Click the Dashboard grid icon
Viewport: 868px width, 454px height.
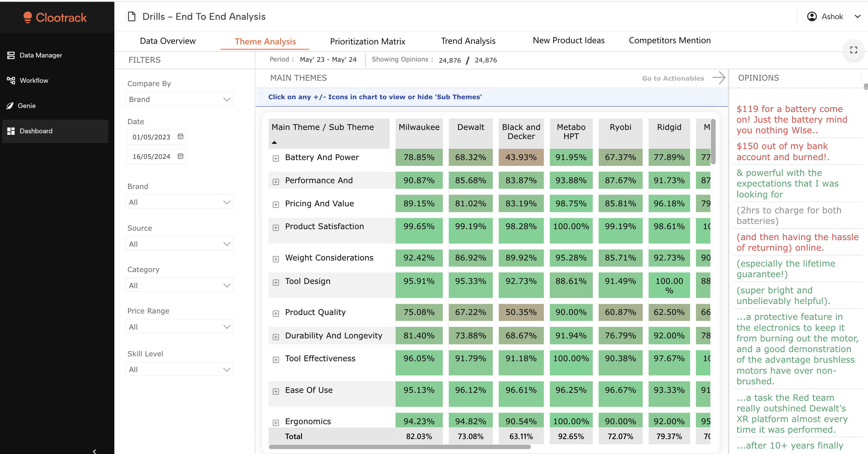pos(11,131)
